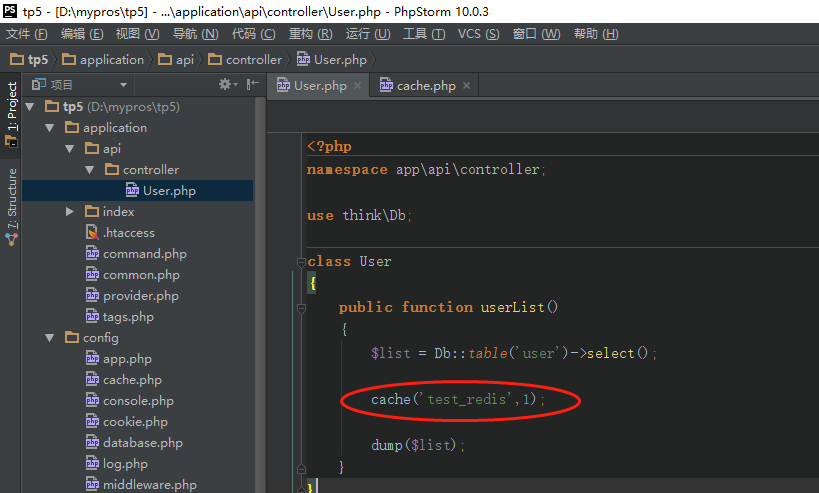Fold the class User code block
This screenshot has height=493, width=819.
click(x=301, y=262)
